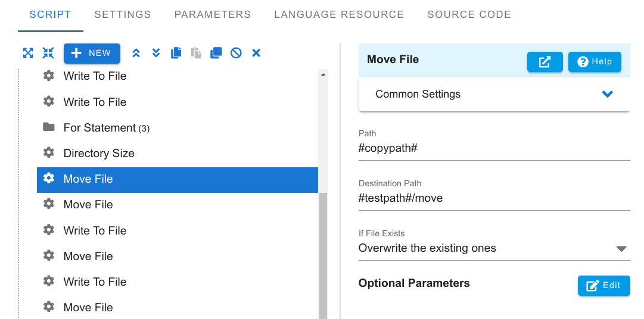Click the Help button
This screenshot has width=644, height=319.
(595, 62)
